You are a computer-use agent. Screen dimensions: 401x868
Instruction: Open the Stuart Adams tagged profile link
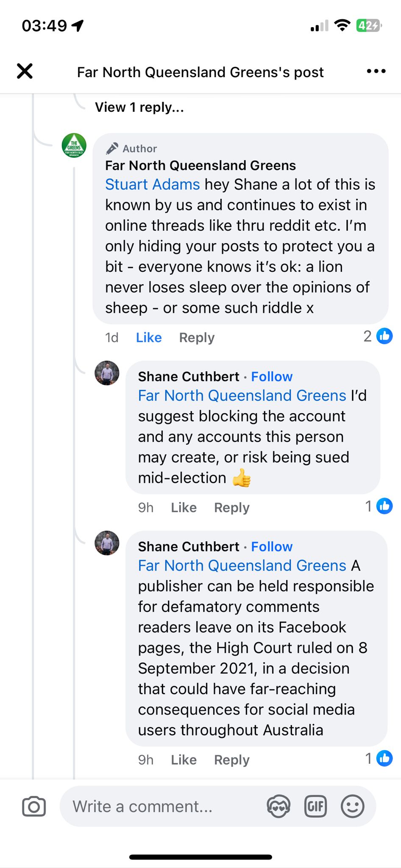click(152, 184)
